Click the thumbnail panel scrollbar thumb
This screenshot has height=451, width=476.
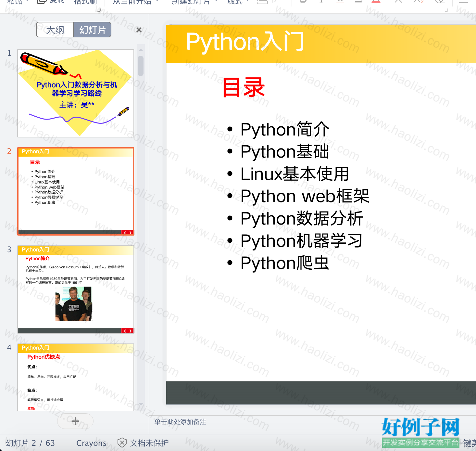click(x=141, y=66)
